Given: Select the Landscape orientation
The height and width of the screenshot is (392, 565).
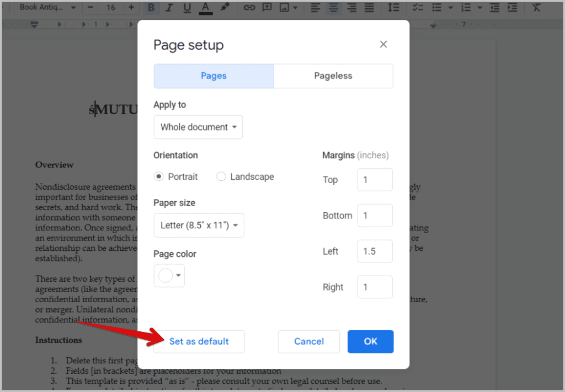Looking at the screenshot, I should [221, 176].
